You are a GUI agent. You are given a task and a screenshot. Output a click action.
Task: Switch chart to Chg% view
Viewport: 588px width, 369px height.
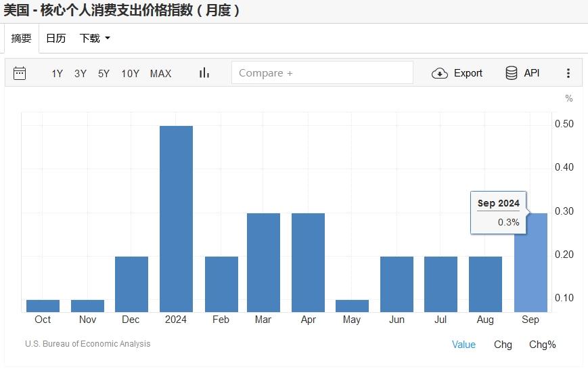point(542,345)
